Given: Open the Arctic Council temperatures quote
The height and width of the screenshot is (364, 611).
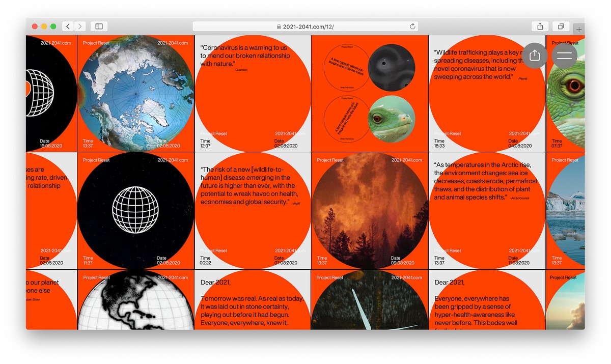Looking at the screenshot, I should pyautogui.click(x=487, y=210).
